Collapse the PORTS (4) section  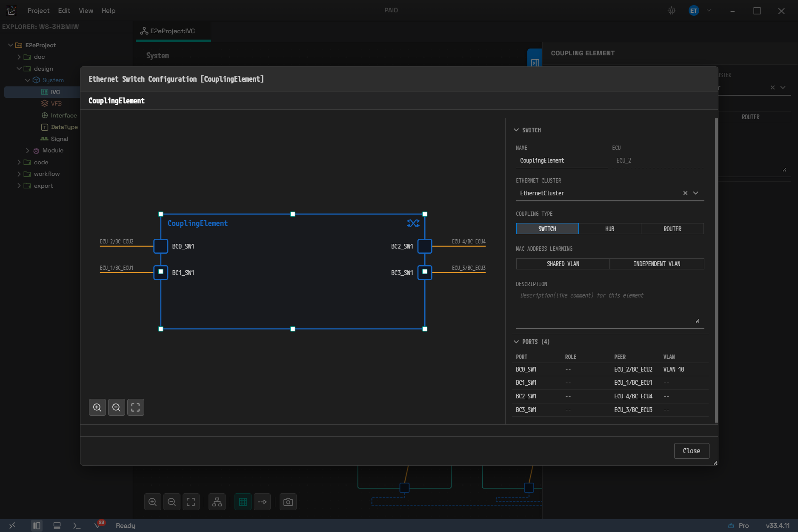(516, 342)
